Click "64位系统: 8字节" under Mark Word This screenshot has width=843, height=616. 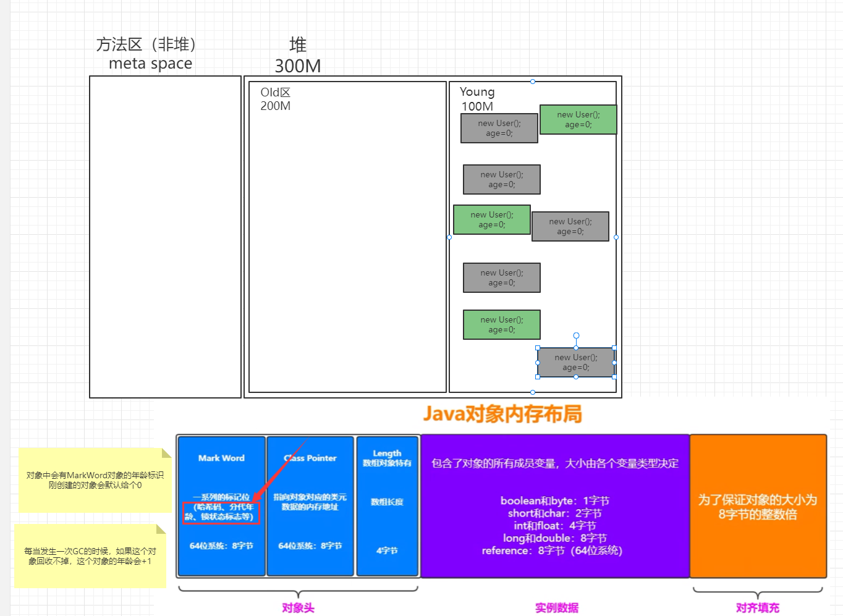coord(221,546)
